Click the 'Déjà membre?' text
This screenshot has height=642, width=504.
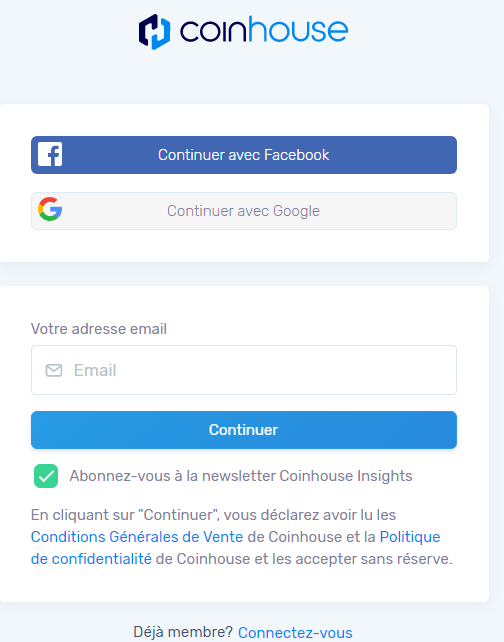click(x=183, y=632)
